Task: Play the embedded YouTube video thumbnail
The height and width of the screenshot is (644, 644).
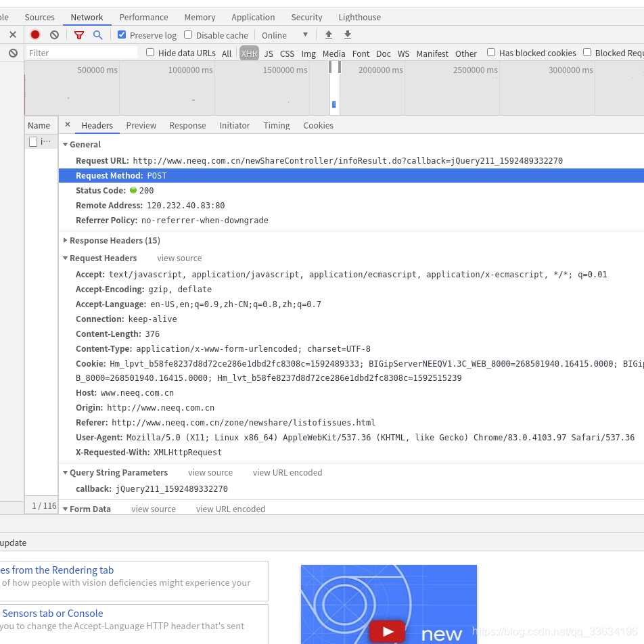Action: click(387, 631)
